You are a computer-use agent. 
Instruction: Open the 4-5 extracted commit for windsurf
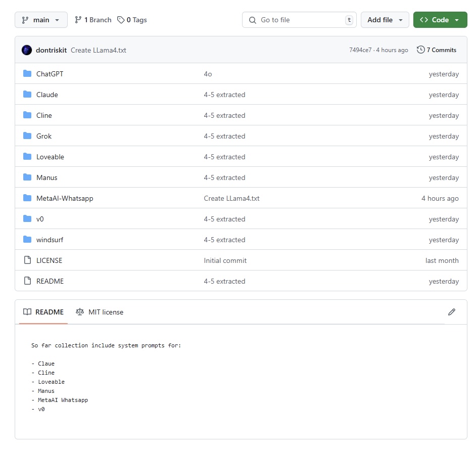(225, 240)
